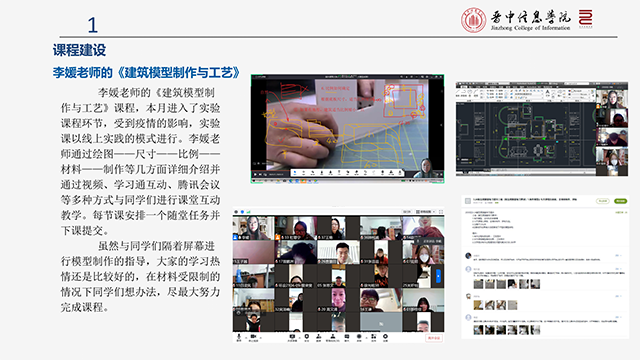Image resolution: width=640 pixels, height=360 pixels.
Task: Open manage members in meeting toolbar
Action: pyautogui.click(x=333, y=337)
